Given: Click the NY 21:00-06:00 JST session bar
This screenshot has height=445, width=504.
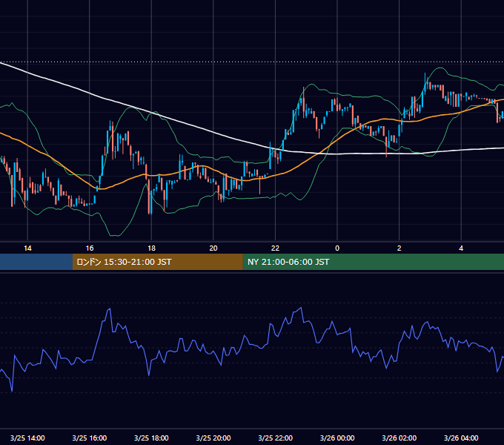Looking at the screenshot, I should [x=373, y=262].
